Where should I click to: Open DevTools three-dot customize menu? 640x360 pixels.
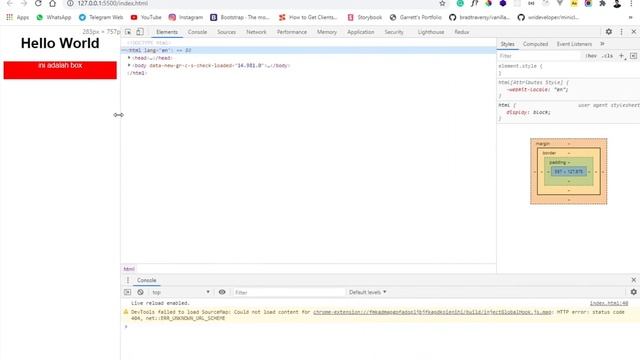[x=621, y=31]
